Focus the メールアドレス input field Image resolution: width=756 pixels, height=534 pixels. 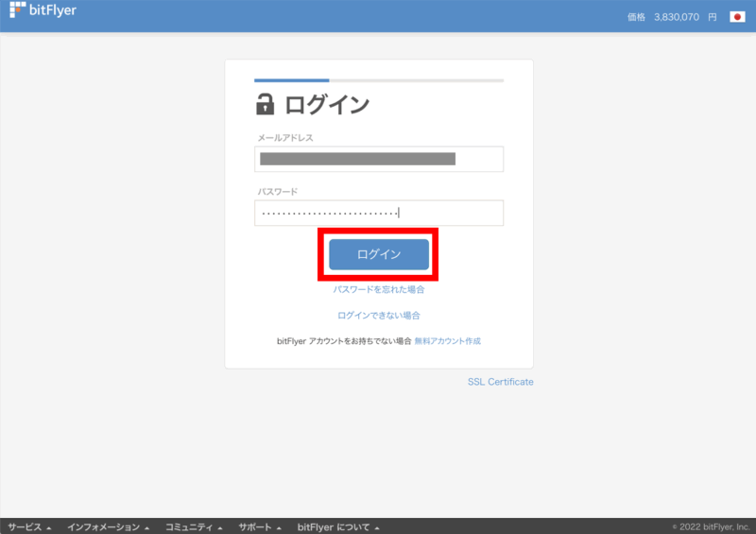click(378, 159)
